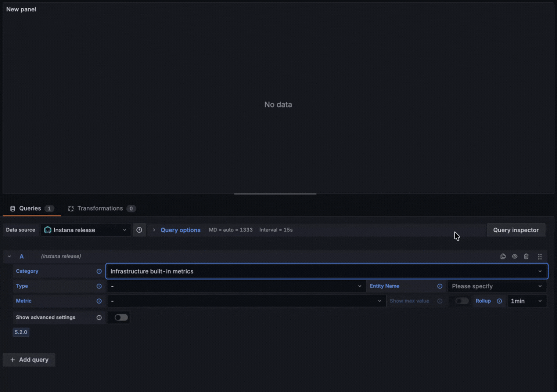Duplicate query A
This screenshot has height=392, width=557.
[x=503, y=257]
